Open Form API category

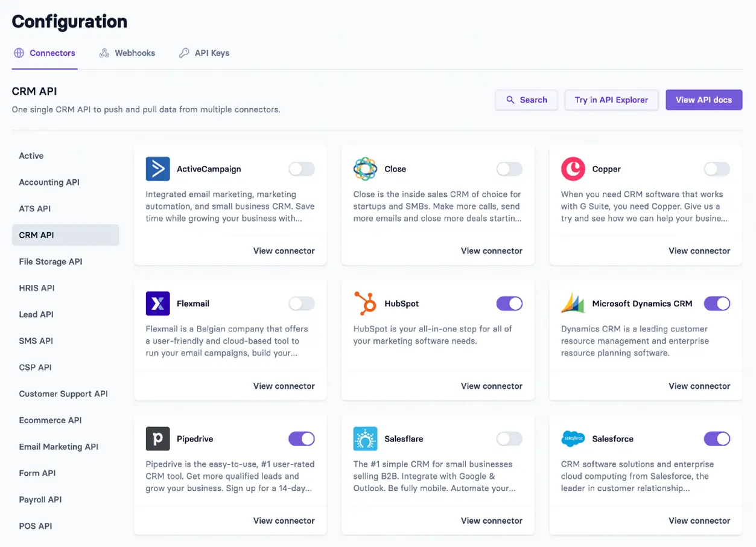tap(65, 473)
